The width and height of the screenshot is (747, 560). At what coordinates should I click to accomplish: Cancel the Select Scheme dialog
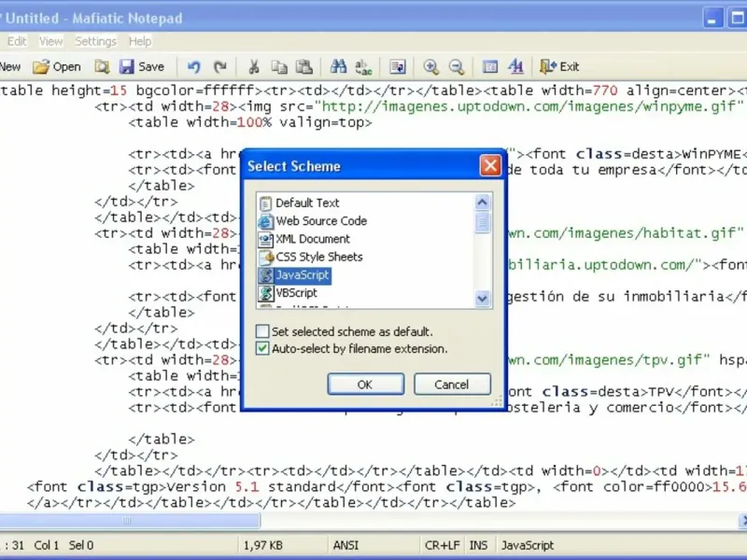pyautogui.click(x=452, y=385)
